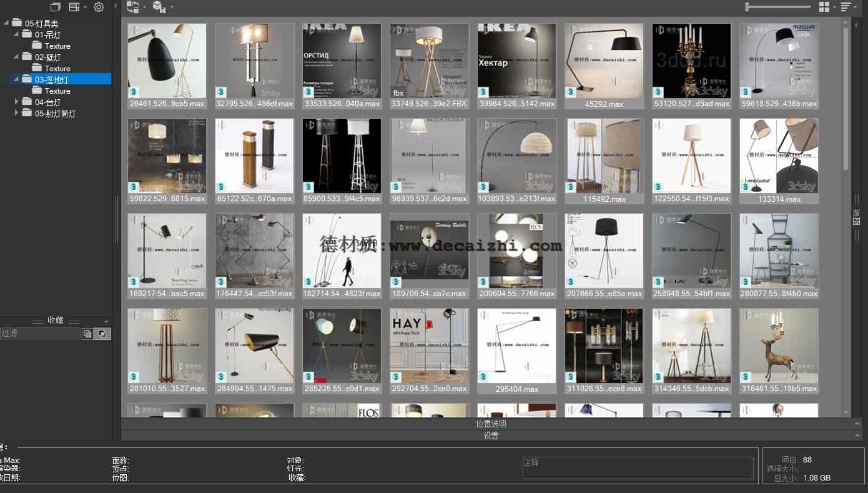The height and width of the screenshot is (493, 868).
Task: Click the sort order lines icon
Action: click(x=846, y=7)
